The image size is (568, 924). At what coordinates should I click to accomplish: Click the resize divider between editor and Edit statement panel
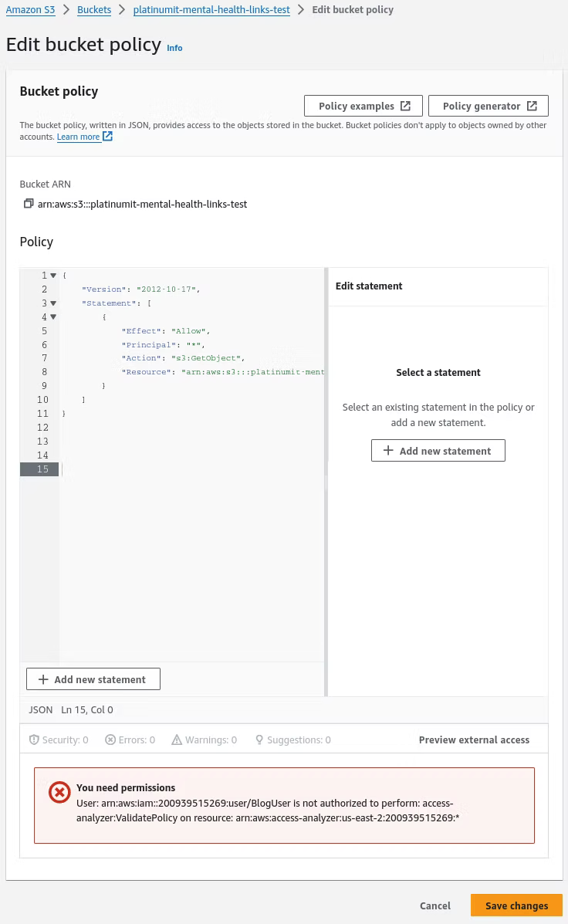point(326,482)
